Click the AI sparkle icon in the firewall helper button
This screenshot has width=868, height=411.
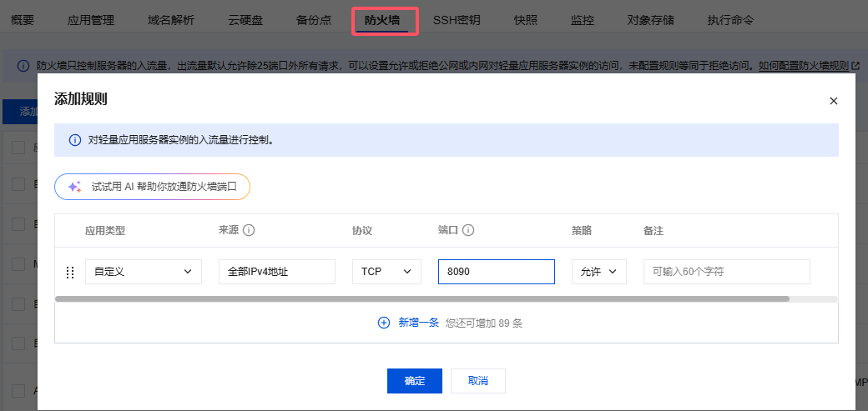74,187
